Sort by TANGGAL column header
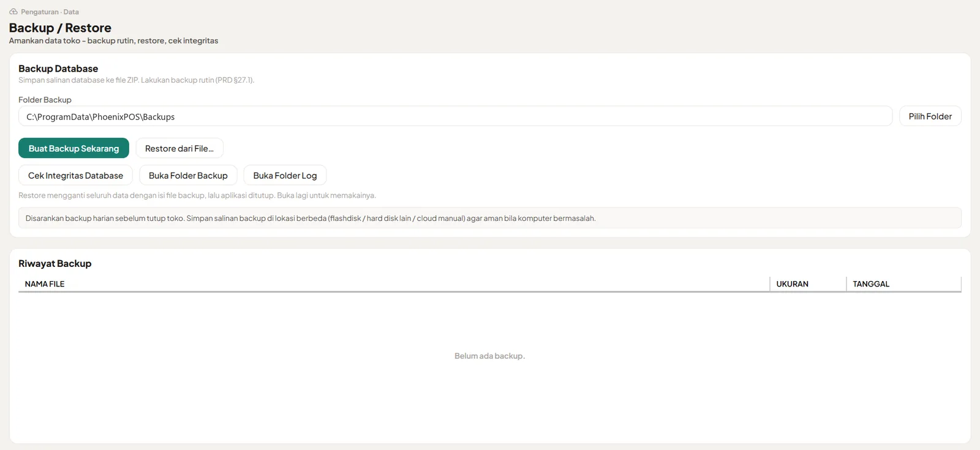980x450 pixels. click(x=903, y=284)
